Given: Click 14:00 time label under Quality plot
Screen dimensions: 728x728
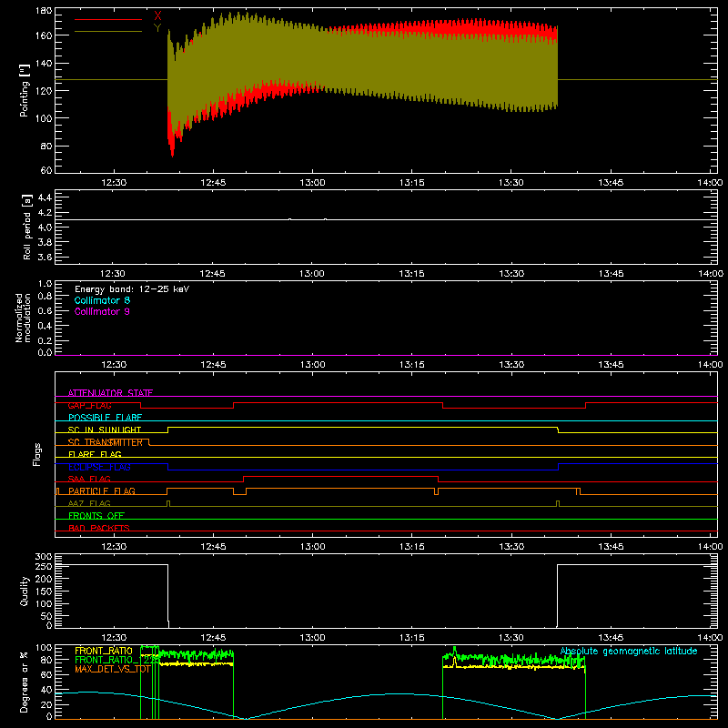Looking at the screenshot, I should 710,638.
